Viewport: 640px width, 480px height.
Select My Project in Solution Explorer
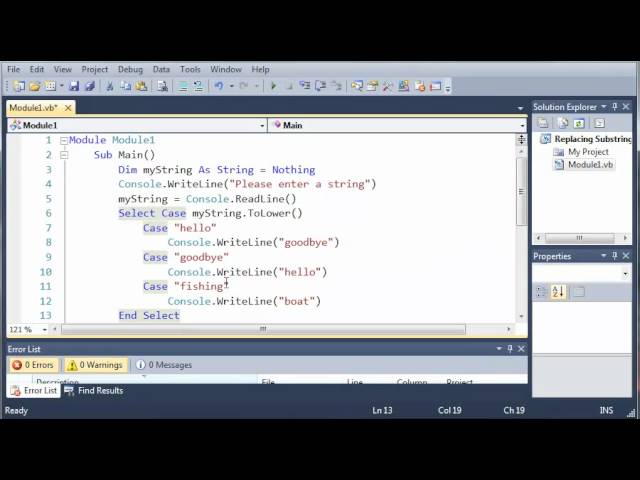[x=588, y=152]
